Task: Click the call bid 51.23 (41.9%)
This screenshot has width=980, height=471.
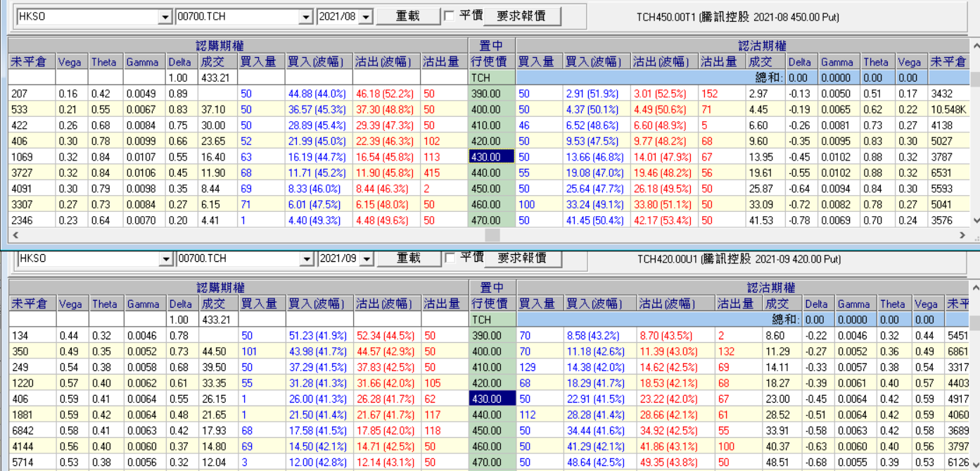Action: (x=315, y=336)
